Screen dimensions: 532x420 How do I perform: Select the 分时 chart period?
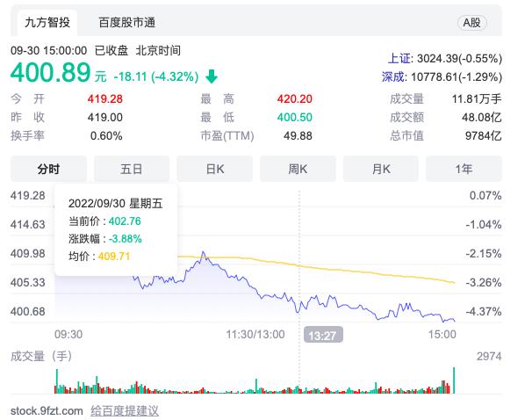coord(48,168)
